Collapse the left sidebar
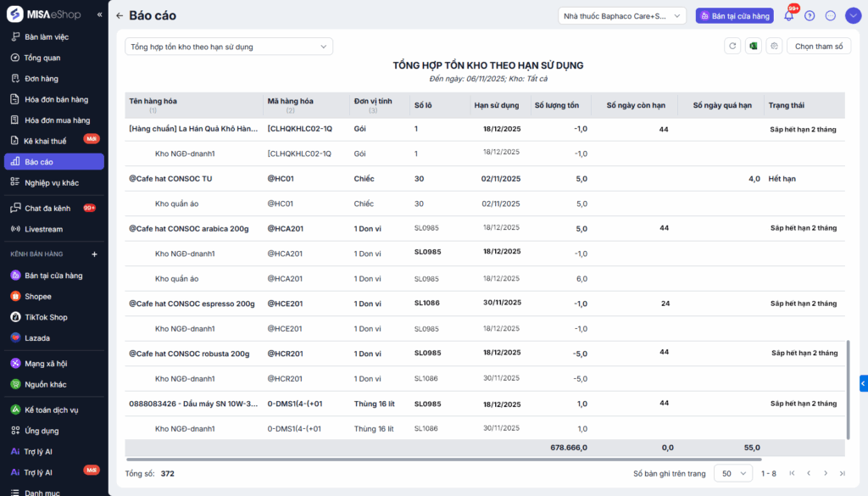868x496 pixels. click(99, 15)
